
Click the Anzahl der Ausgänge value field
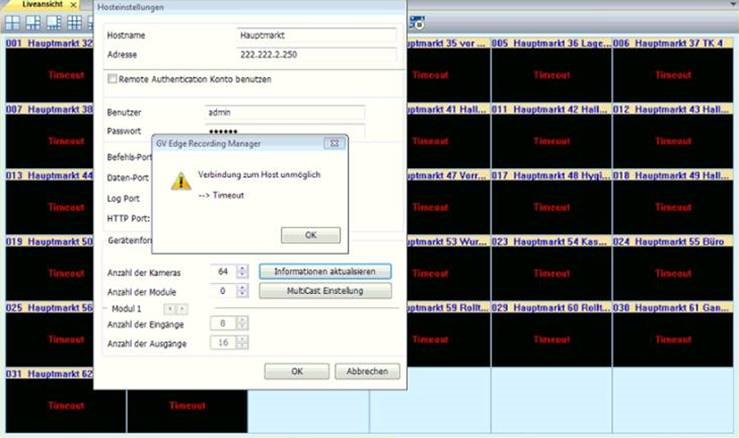(223, 343)
